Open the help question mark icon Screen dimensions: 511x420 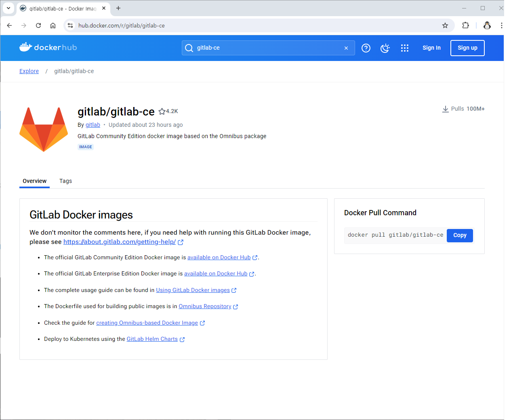coord(366,48)
